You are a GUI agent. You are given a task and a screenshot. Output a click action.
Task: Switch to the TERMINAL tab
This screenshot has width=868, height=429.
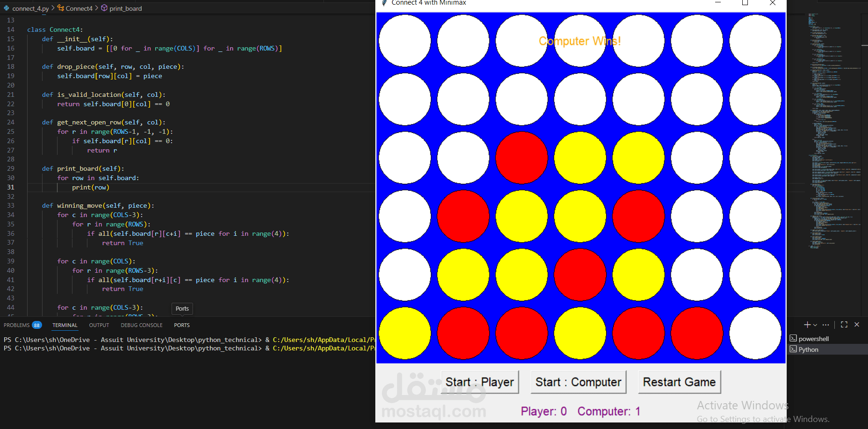(x=65, y=325)
